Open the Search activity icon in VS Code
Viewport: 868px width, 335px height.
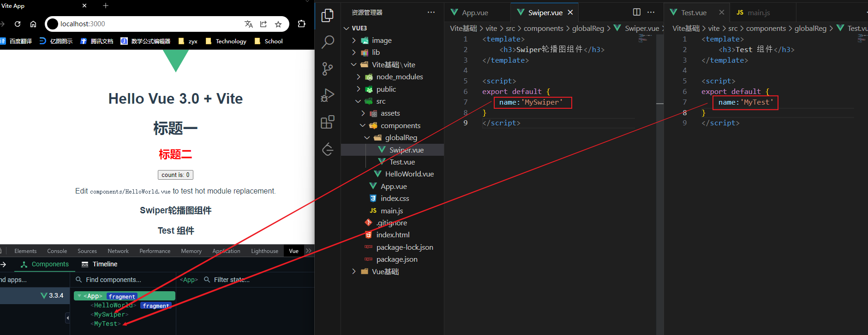(x=328, y=42)
